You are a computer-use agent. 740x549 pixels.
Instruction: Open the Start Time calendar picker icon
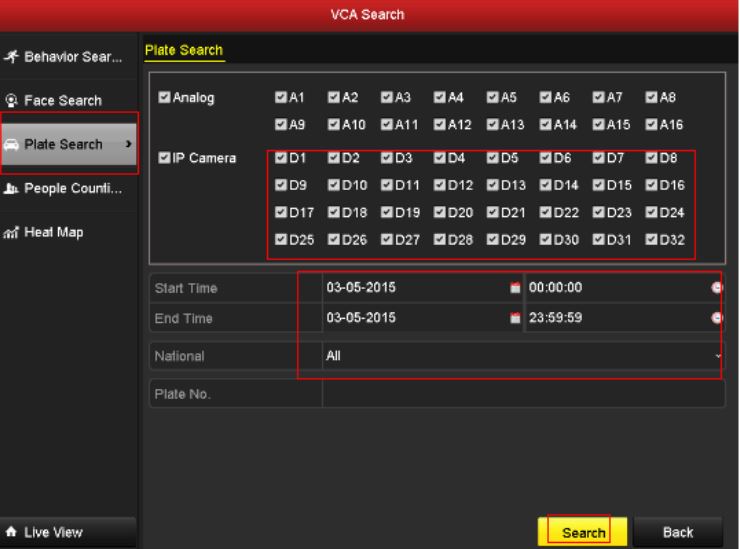(515, 287)
